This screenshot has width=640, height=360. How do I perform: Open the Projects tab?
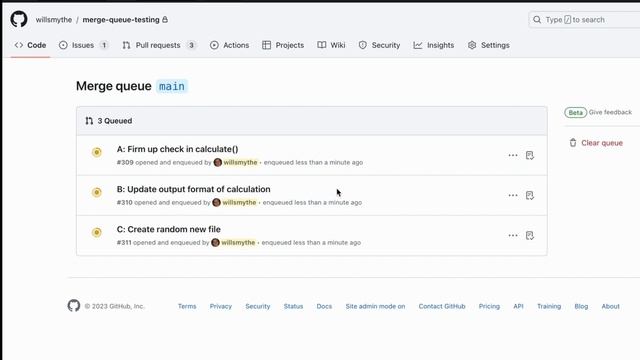coord(283,45)
